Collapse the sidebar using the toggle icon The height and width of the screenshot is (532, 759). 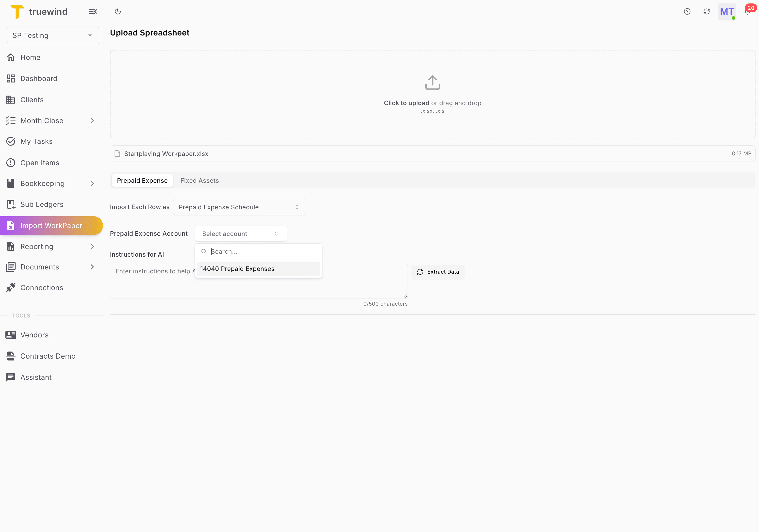click(x=93, y=11)
